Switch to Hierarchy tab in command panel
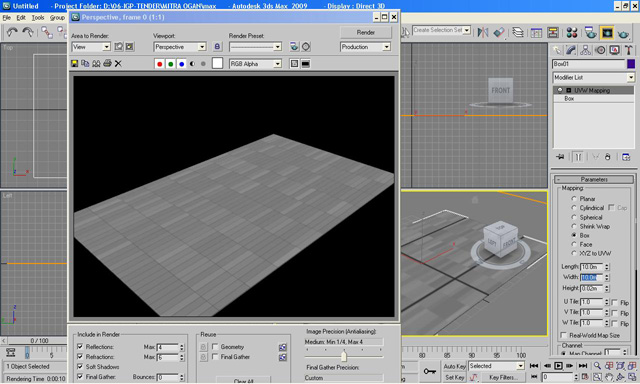The image size is (640, 384). click(585, 50)
